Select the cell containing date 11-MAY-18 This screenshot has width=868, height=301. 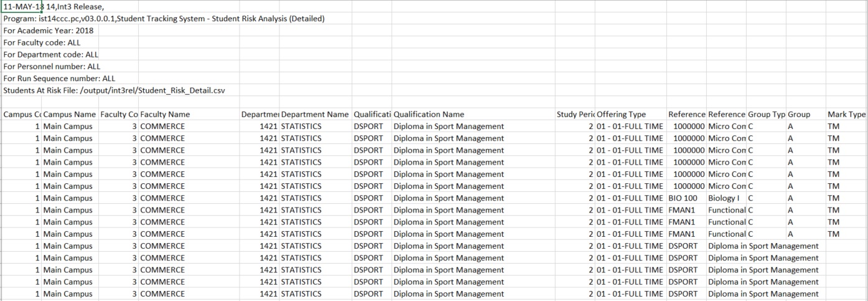coord(21,7)
